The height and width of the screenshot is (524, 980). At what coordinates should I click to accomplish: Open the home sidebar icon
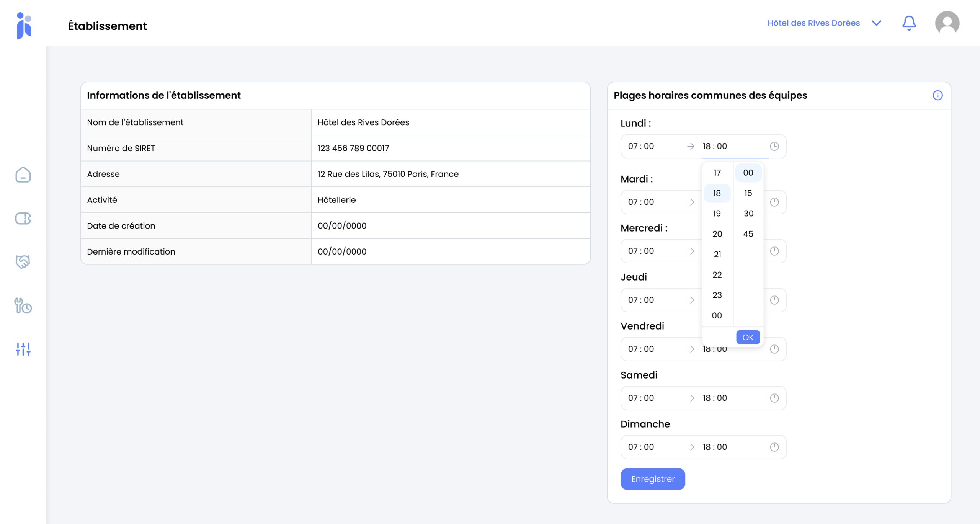point(23,175)
